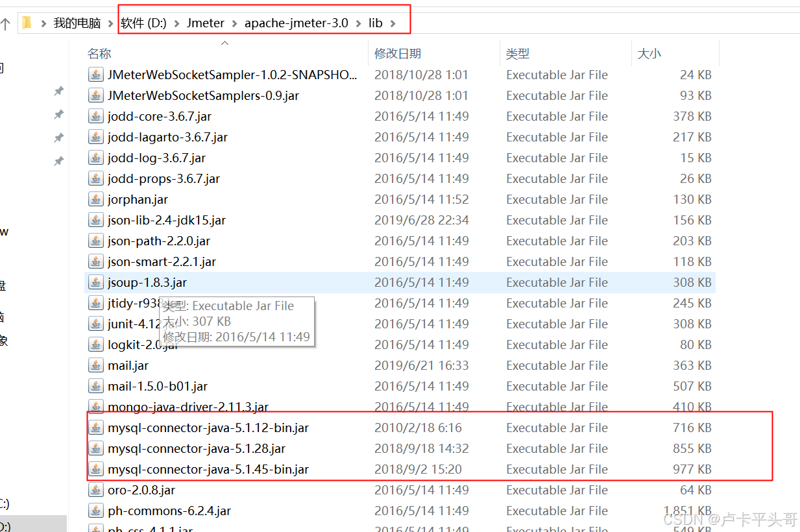Click the jar icon of ph-commons-6.2.4.jar
This screenshot has height=532, width=800.
click(x=96, y=511)
